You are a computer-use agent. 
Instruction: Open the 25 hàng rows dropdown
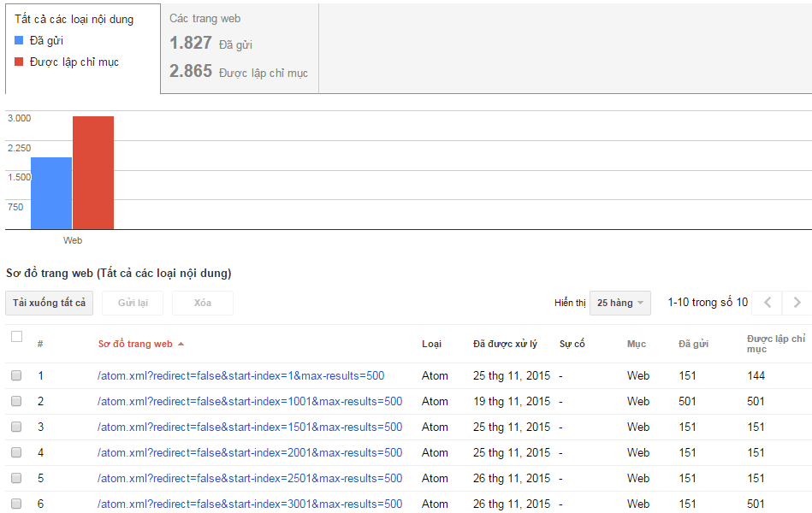point(619,303)
